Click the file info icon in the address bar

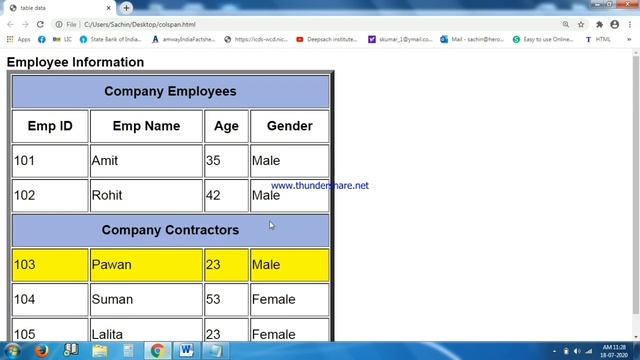(59, 24)
